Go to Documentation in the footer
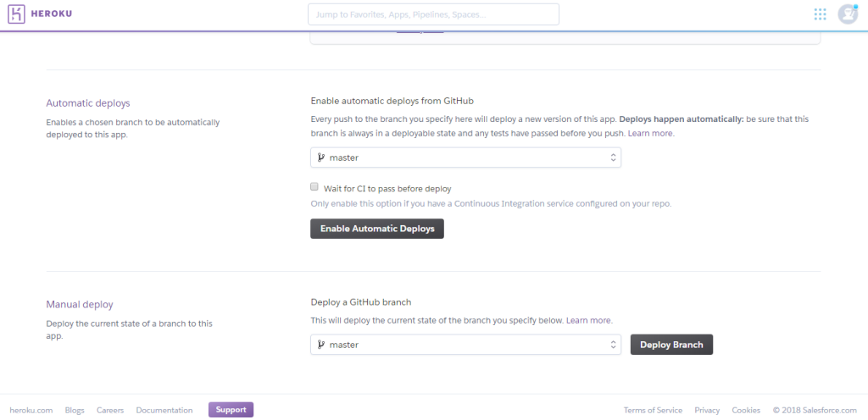 [164, 410]
